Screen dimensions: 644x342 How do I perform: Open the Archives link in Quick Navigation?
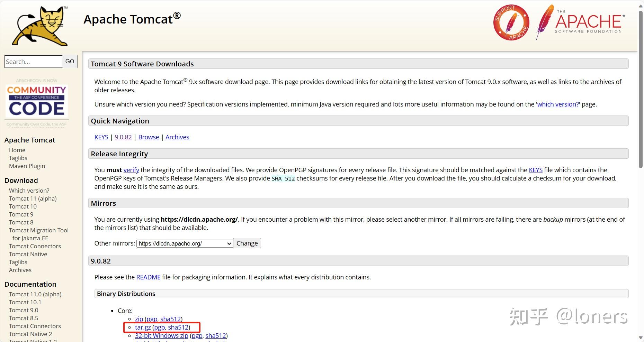click(x=177, y=137)
